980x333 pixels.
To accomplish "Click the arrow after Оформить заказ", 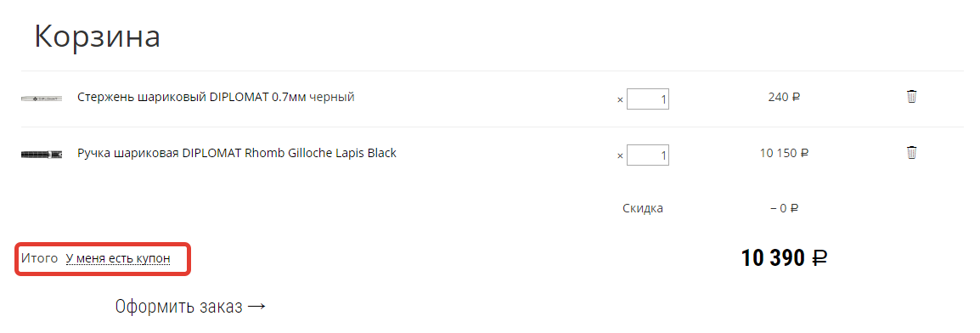I will tap(256, 307).
